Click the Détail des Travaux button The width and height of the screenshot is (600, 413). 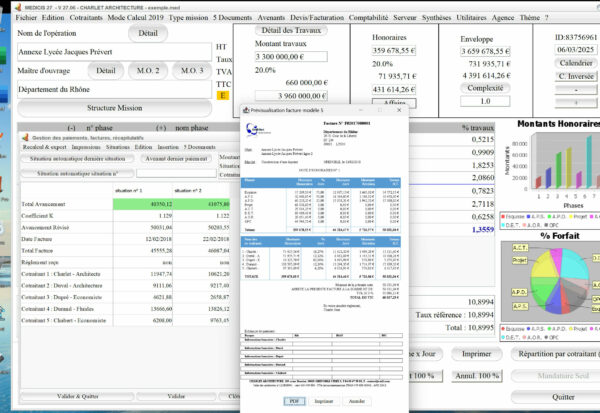click(x=291, y=31)
